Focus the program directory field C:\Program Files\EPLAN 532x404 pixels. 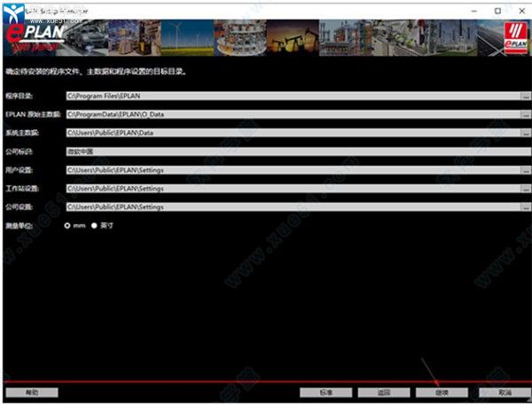coord(293,97)
